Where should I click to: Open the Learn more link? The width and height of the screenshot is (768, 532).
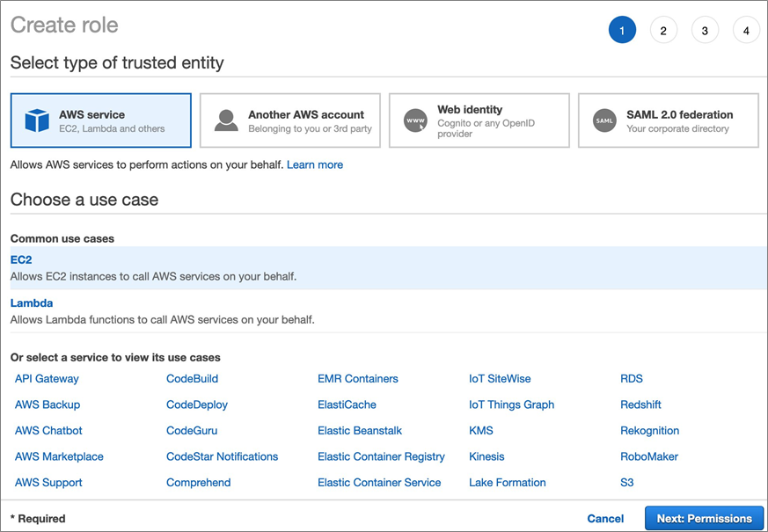point(315,164)
